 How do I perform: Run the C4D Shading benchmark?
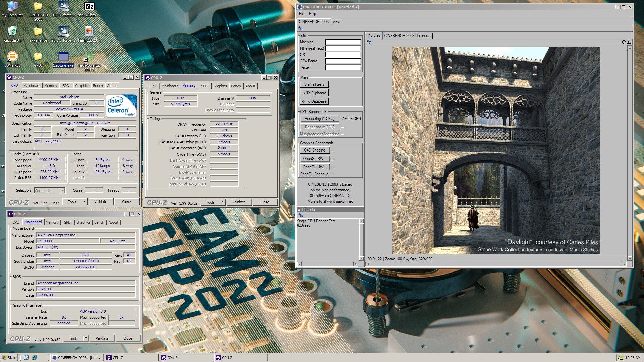tap(315, 150)
